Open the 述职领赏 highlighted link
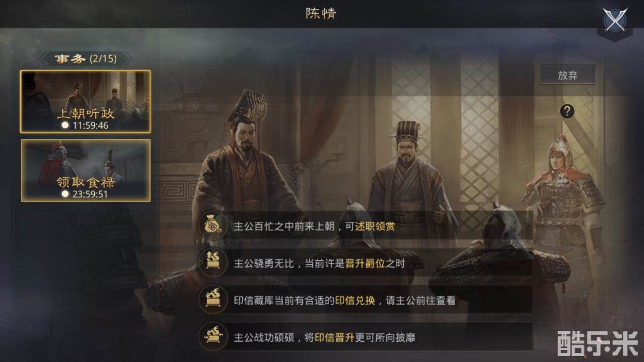This screenshot has width=644, height=362. [375, 227]
